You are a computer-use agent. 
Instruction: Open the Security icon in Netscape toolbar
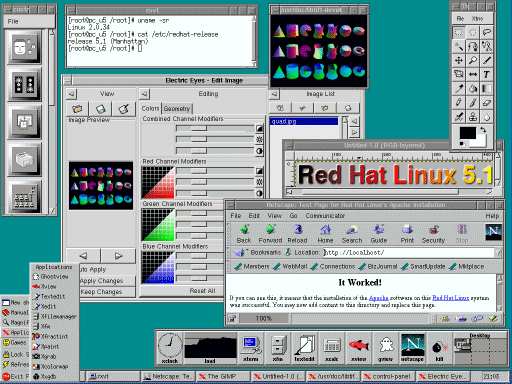[433, 233]
